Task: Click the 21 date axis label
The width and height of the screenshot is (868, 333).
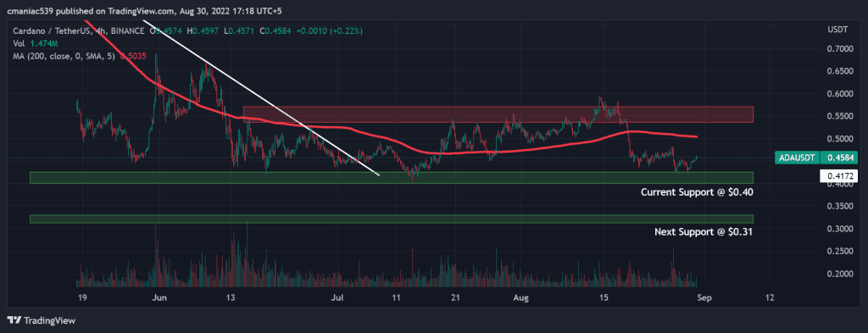Action: tap(454, 297)
